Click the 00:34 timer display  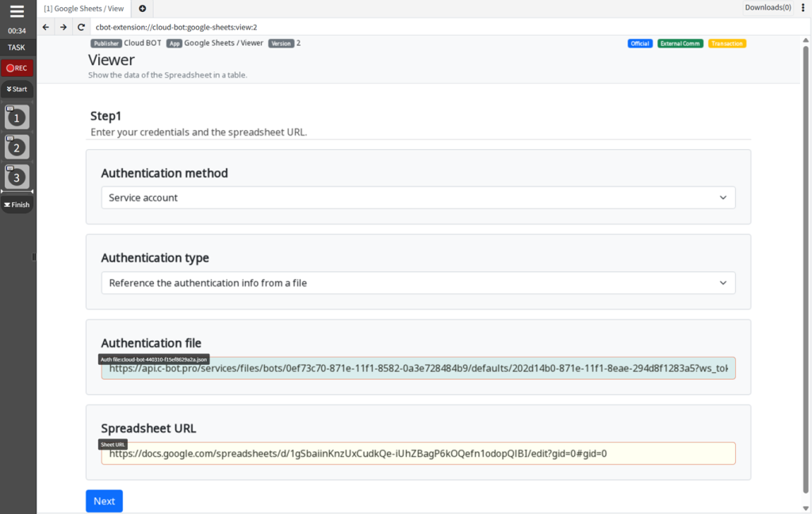(17, 31)
